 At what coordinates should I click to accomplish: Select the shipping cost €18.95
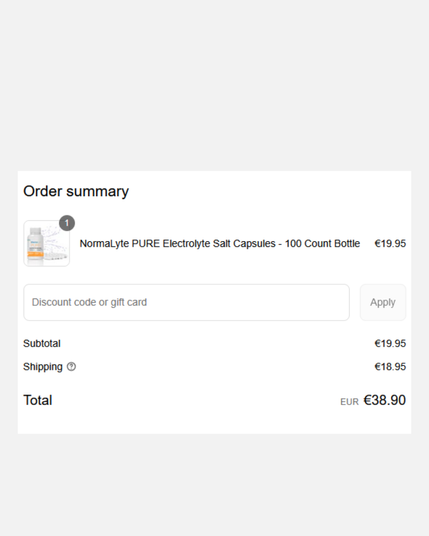[390, 366]
